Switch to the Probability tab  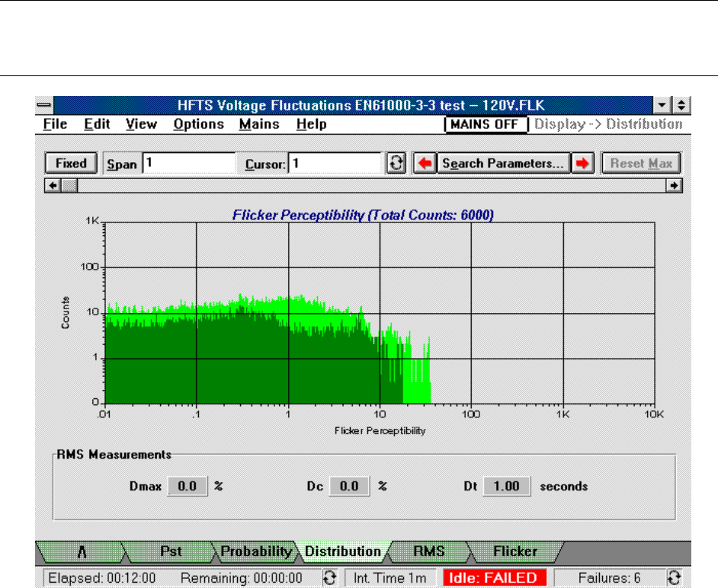[256, 551]
